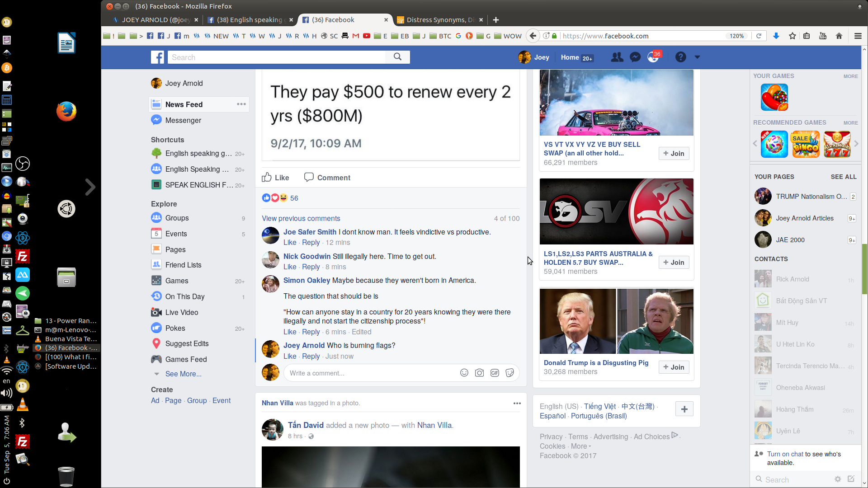Open On This Day in Explore
This screenshot has height=488, width=868.
pyautogui.click(x=185, y=296)
